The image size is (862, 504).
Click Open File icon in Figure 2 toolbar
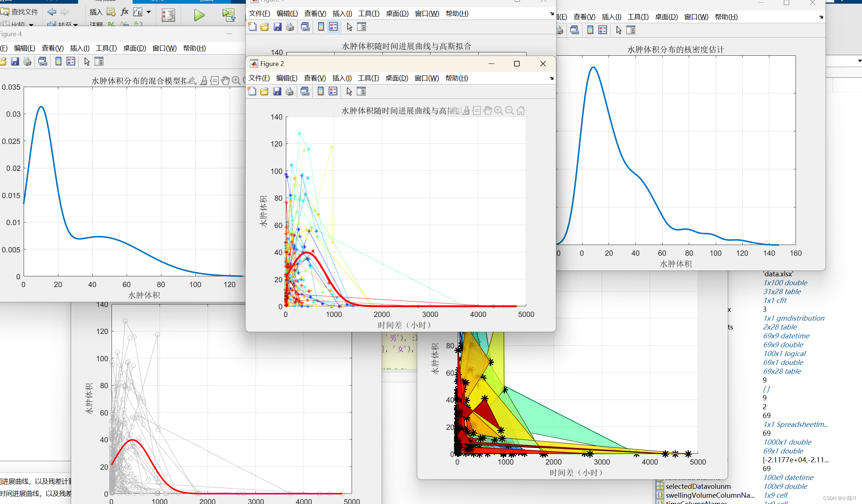click(x=264, y=92)
